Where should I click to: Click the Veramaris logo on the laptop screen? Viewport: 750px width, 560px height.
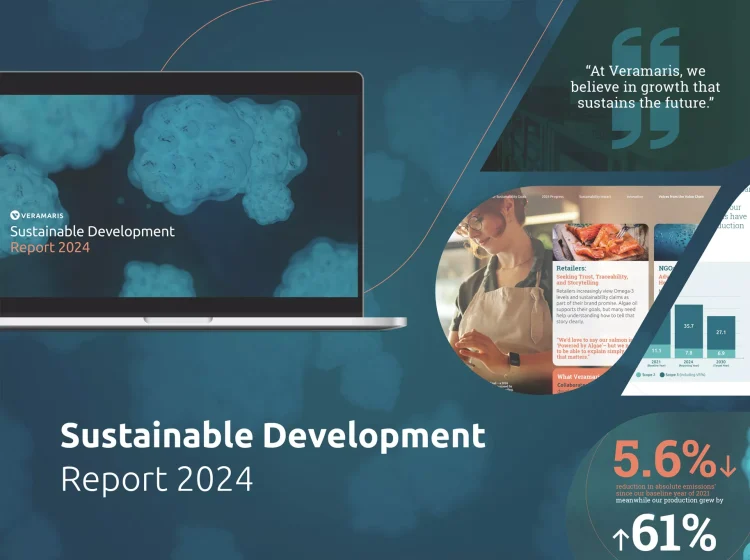pos(37,216)
